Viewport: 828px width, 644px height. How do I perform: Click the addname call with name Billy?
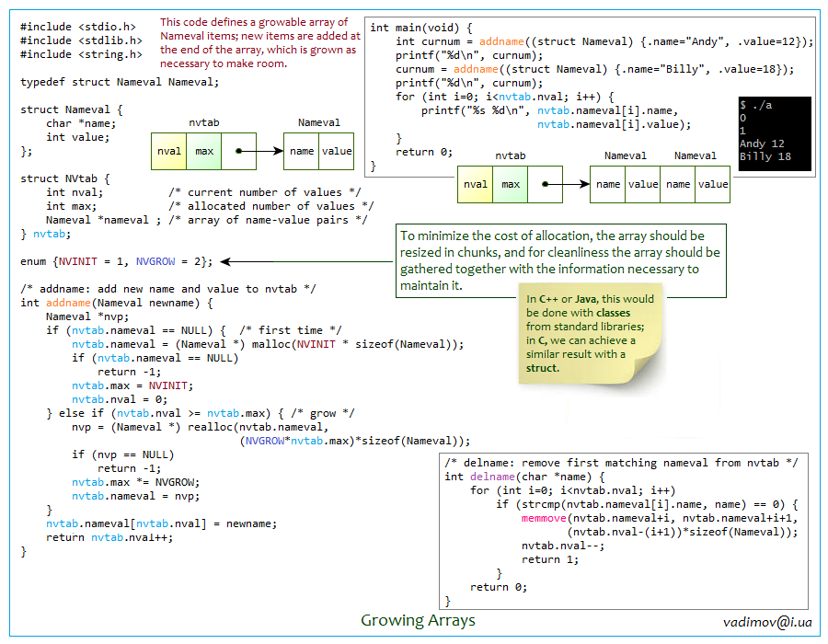pyautogui.click(x=595, y=69)
